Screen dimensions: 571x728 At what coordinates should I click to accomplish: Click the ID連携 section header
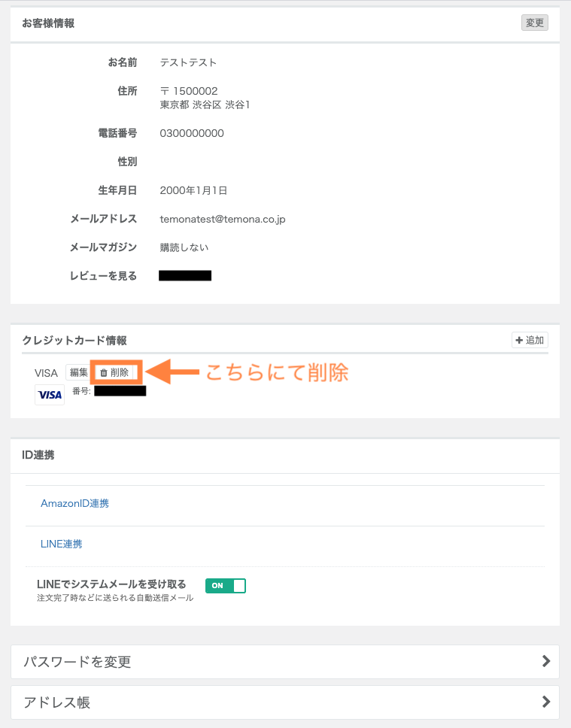coord(38,455)
